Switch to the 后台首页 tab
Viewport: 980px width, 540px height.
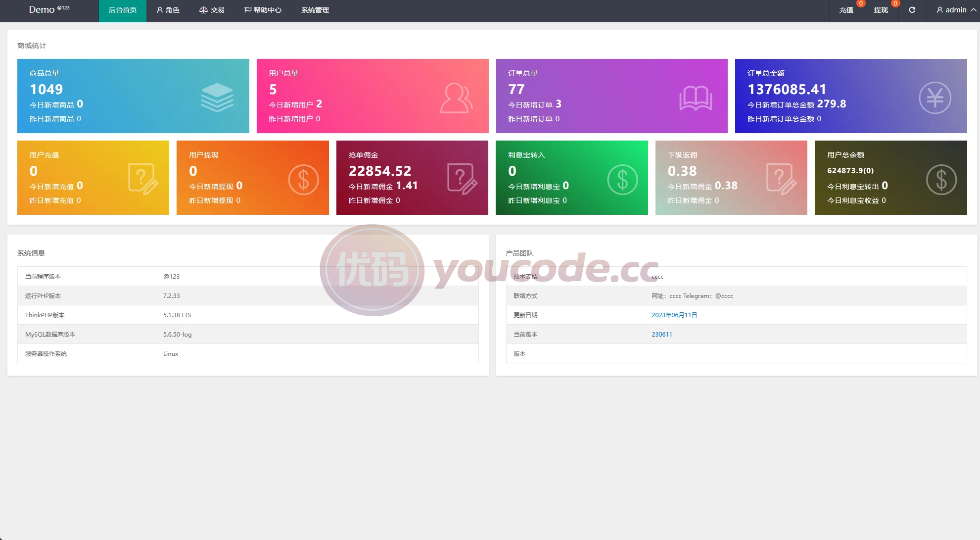(123, 10)
